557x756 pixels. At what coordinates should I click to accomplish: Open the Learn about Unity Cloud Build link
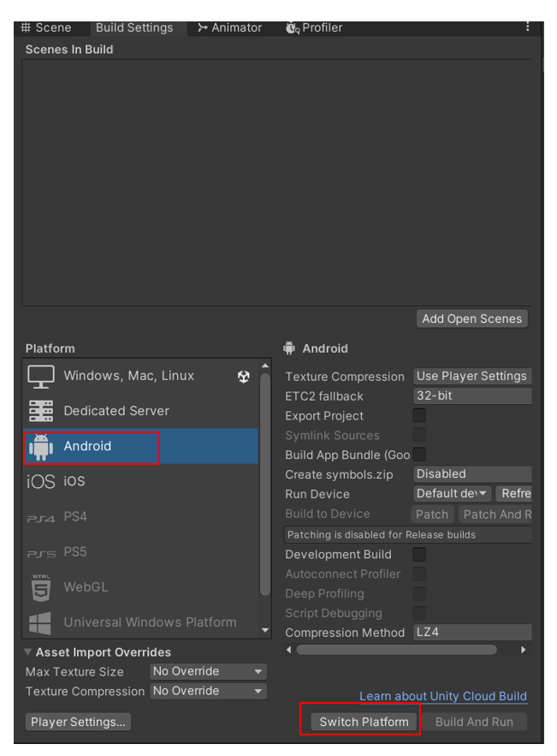click(x=443, y=696)
